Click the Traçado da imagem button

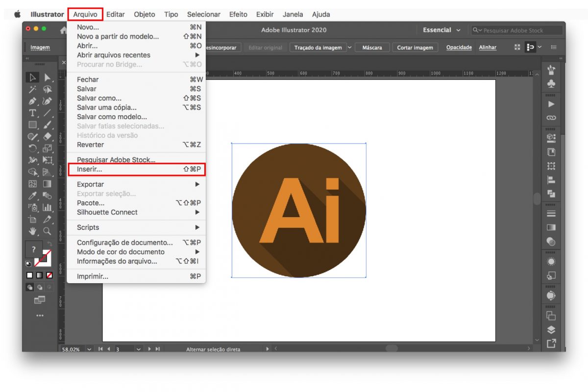(318, 48)
